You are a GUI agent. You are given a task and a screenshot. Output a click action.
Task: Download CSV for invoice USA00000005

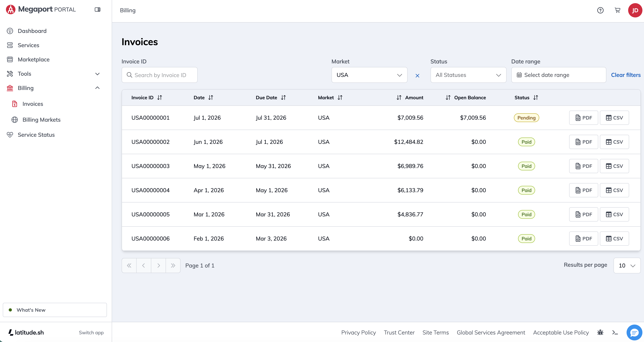coord(614,214)
